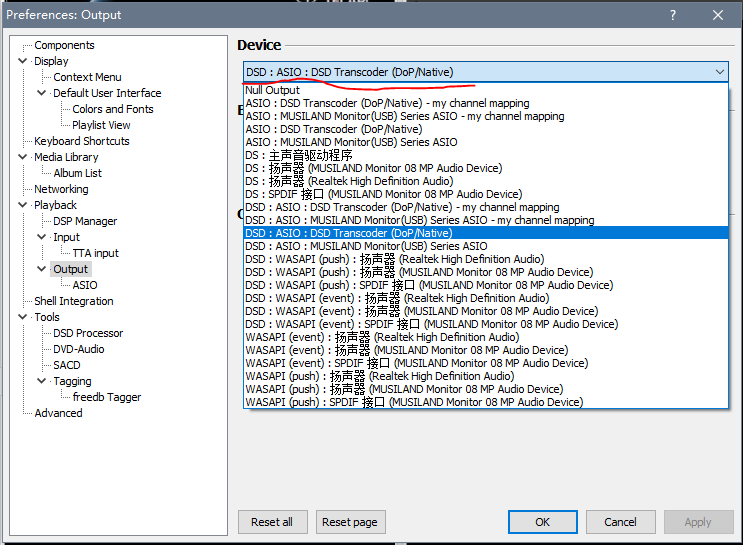Image resolution: width=743 pixels, height=545 pixels.
Task: Choose DS : 扬声器 (MUSILAND Monitor 08 MP)
Action: pyautogui.click(x=486, y=168)
